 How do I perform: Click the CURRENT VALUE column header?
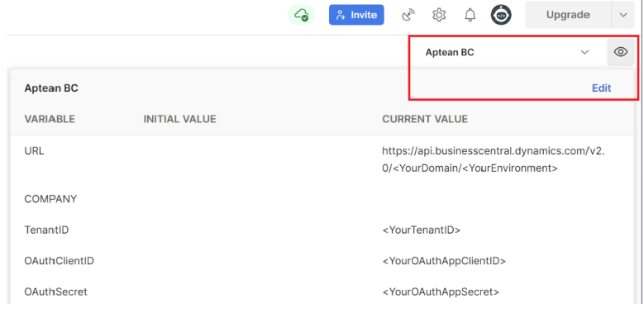point(425,119)
